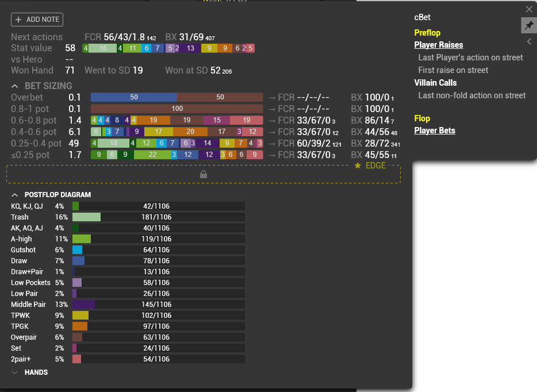The height and width of the screenshot is (392, 537).
Task: Collapse the side panel with the left chevron
Action: coord(529,41)
